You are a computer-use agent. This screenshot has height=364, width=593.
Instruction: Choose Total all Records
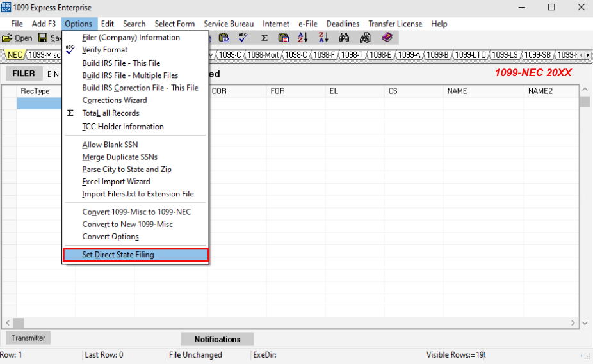point(135,113)
